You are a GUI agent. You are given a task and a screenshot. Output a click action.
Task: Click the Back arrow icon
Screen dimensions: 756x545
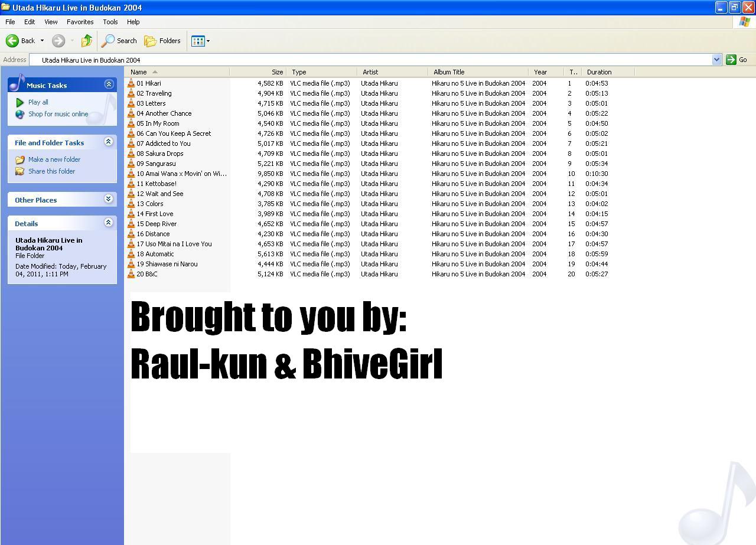click(12, 41)
